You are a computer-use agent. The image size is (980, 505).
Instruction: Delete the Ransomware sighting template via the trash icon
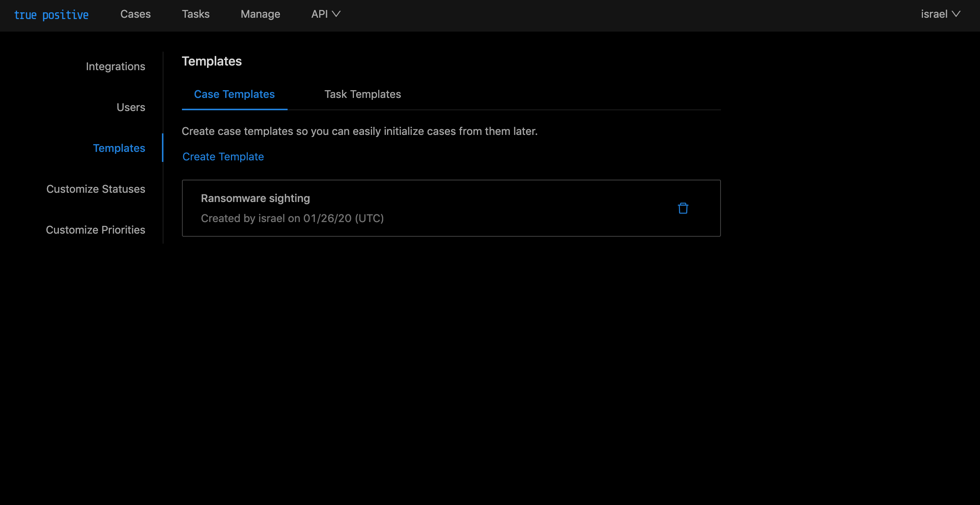click(683, 208)
